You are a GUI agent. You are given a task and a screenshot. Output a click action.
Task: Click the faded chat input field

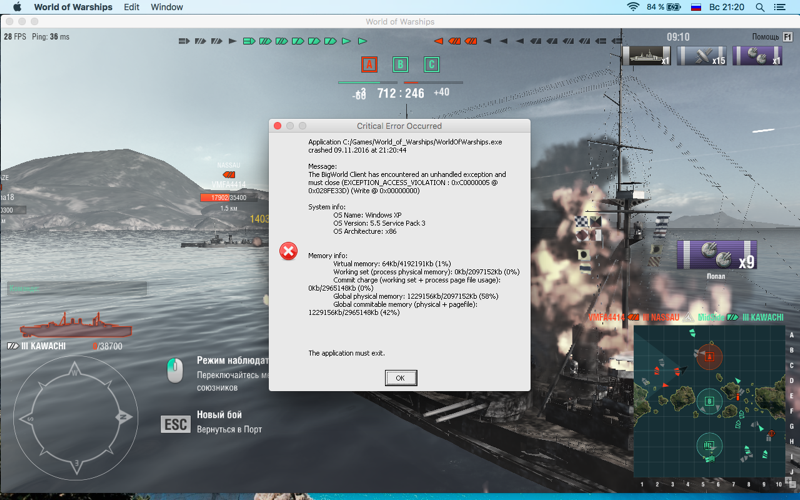[77, 288]
